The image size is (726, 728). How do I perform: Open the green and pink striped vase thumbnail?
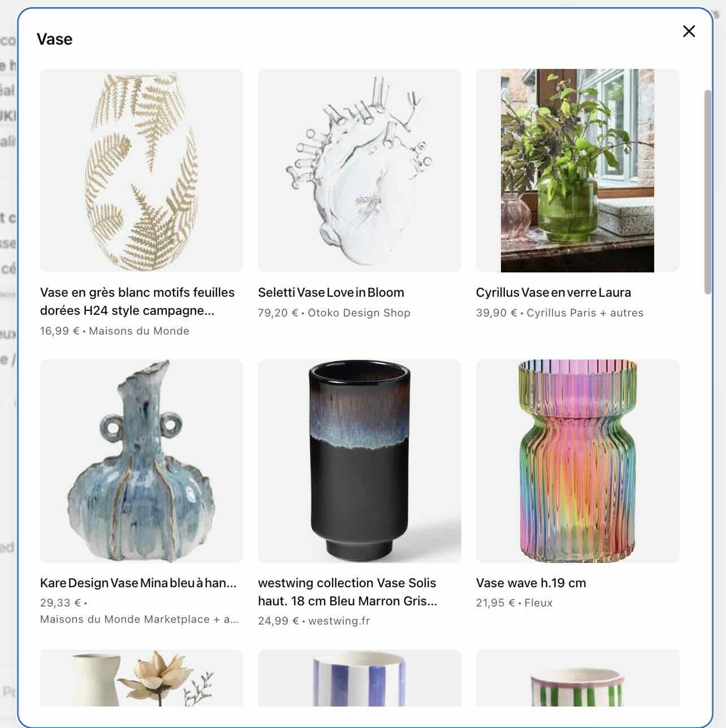coord(577,678)
